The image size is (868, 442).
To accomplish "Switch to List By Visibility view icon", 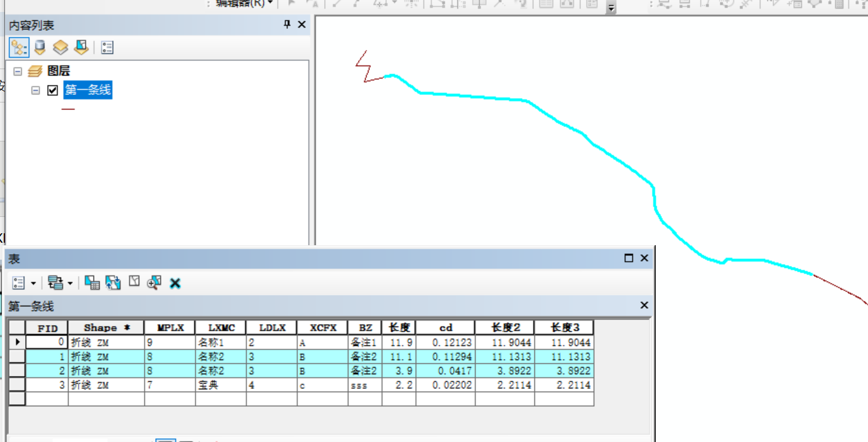I will tap(60, 47).
